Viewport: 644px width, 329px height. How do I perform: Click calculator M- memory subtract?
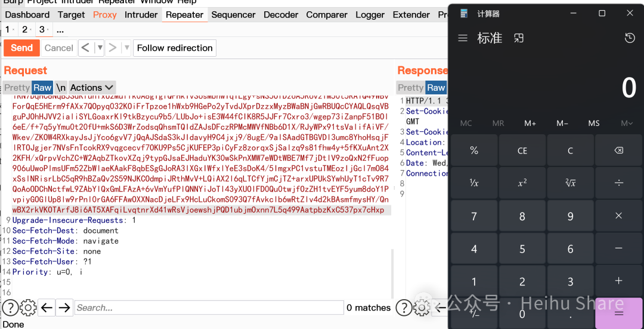562,123
